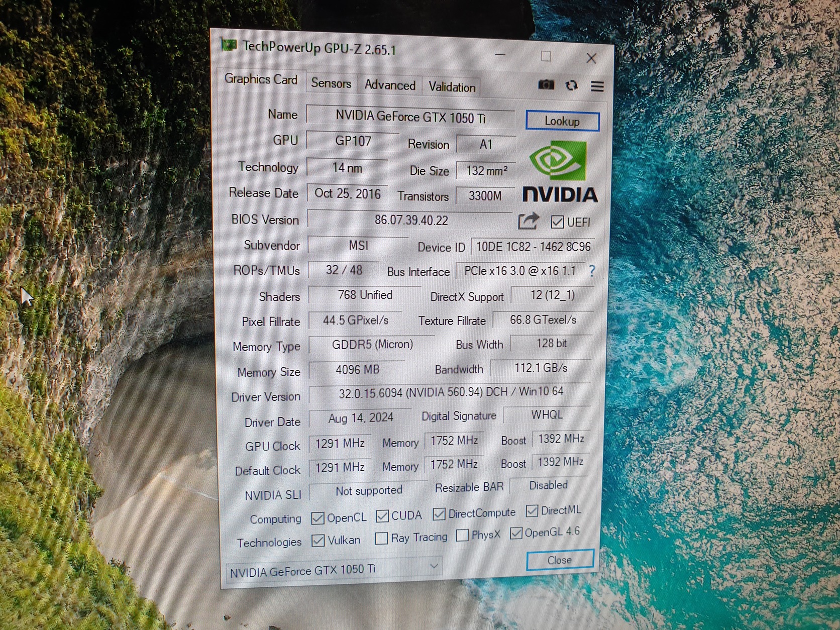Click the Memory Size field 4096 MB
840x630 pixels.
click(357, 370)
